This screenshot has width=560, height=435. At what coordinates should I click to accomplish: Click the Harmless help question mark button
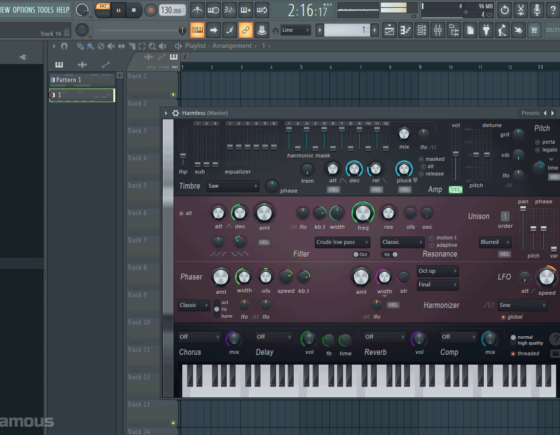555,338
